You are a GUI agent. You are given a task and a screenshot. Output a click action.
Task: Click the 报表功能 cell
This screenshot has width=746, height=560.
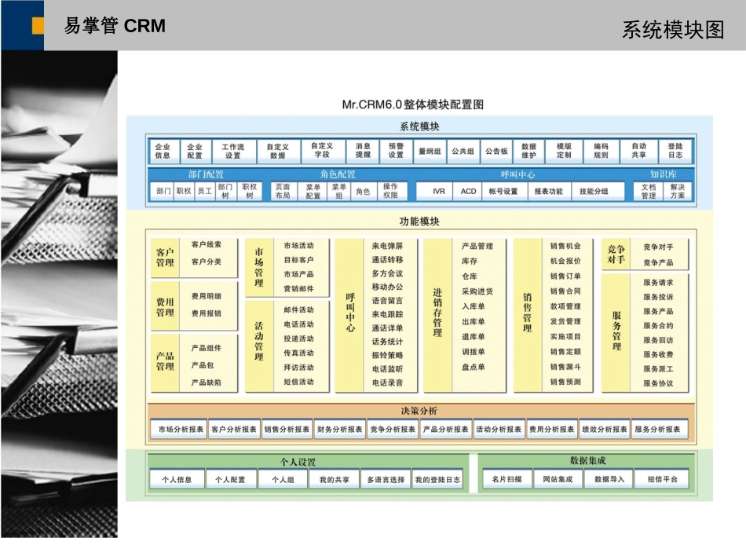click(549, 192)
